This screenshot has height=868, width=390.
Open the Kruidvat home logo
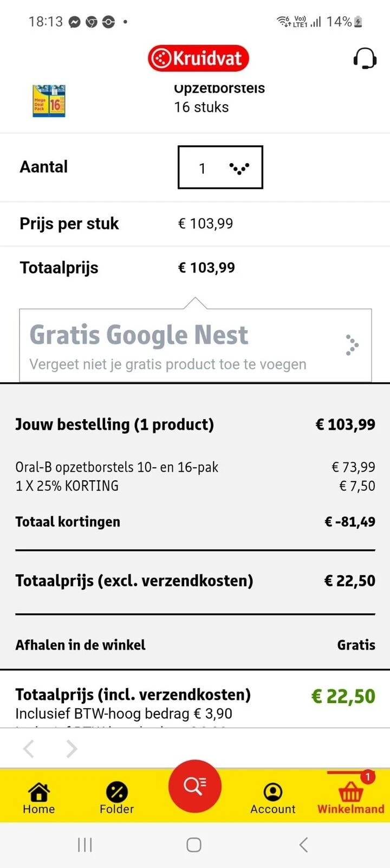(x=198, y=58)
